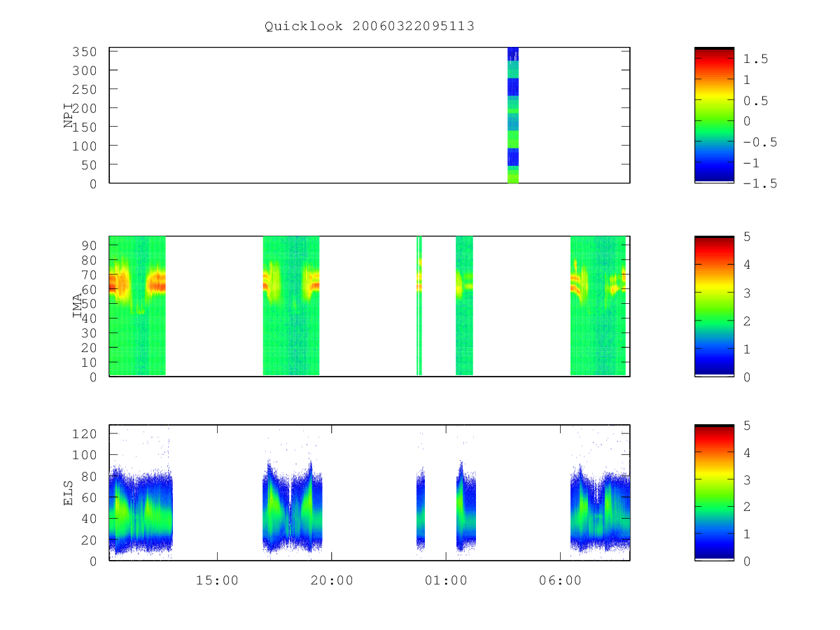Click the first IMA data block

137,306
